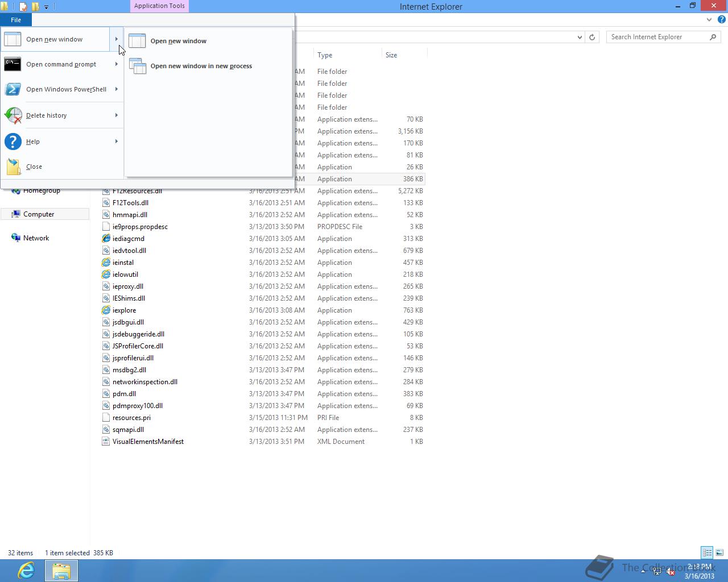The height and width of the screenshot is (582, 728).
Task: Click the ieinstal application icon
Action: (106, 263)
